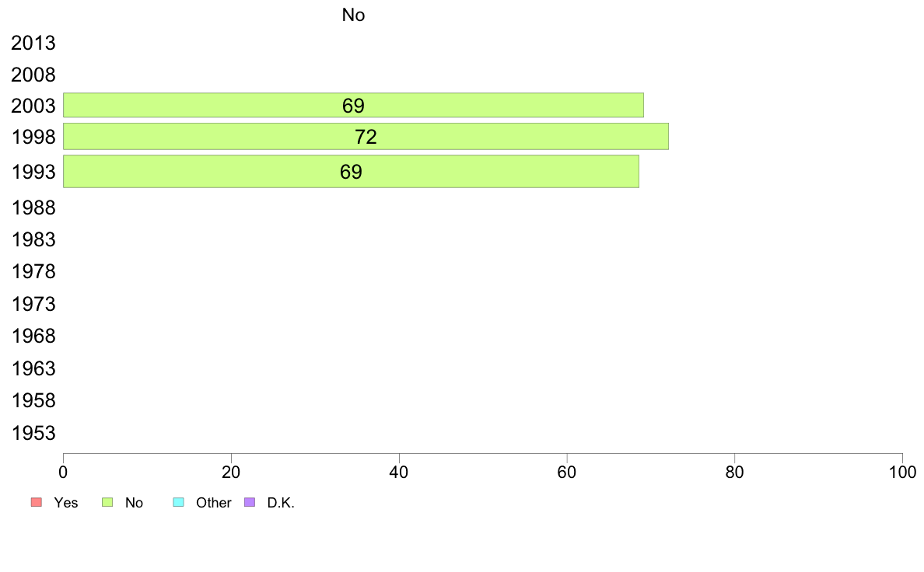This screenshot has width=924, height=572.
Task: Click the Yes legend text
Action: (x=66, y=503)
